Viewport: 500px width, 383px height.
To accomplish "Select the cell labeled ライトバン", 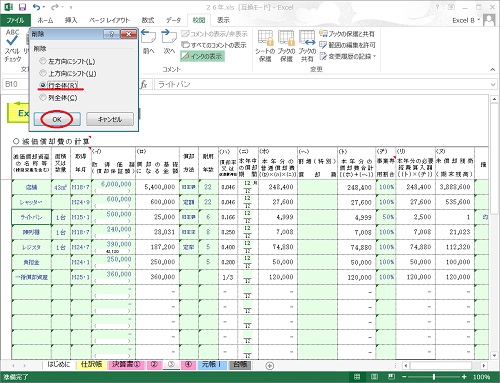I will pyautogui.click(x=31, y=217).
